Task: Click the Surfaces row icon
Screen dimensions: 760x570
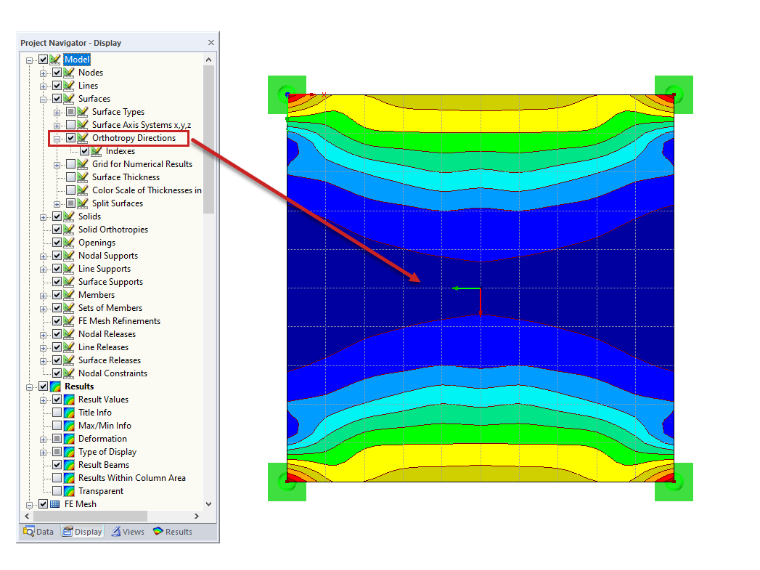Action: (69, 99)
